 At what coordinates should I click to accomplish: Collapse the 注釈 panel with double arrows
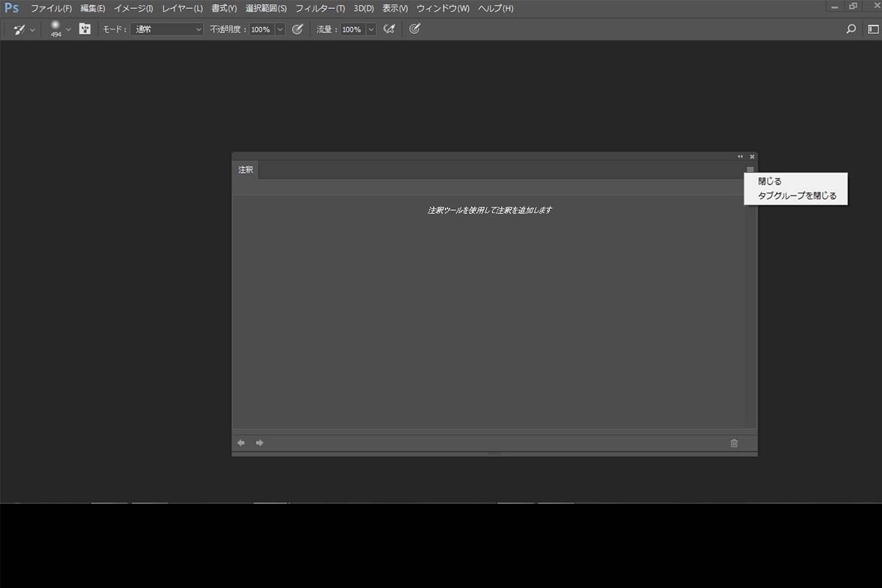coord(740,157)
